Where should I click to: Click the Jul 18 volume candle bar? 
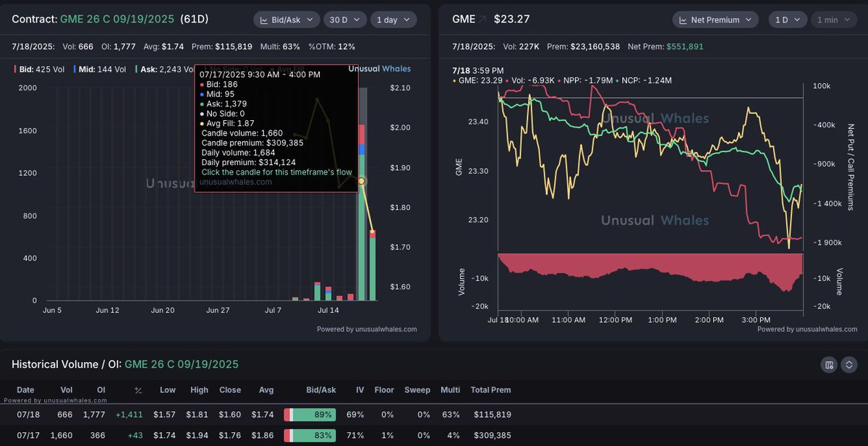tap(373, 266)
